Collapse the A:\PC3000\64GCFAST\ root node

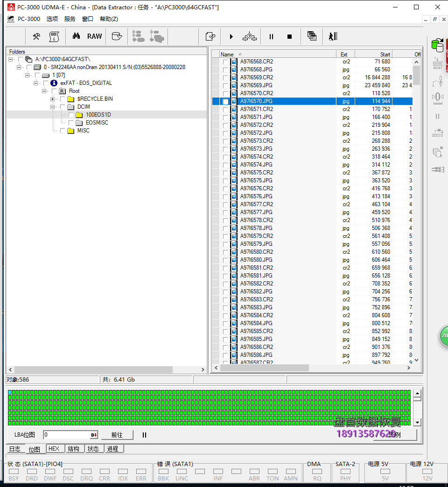[x=11, y=59]
